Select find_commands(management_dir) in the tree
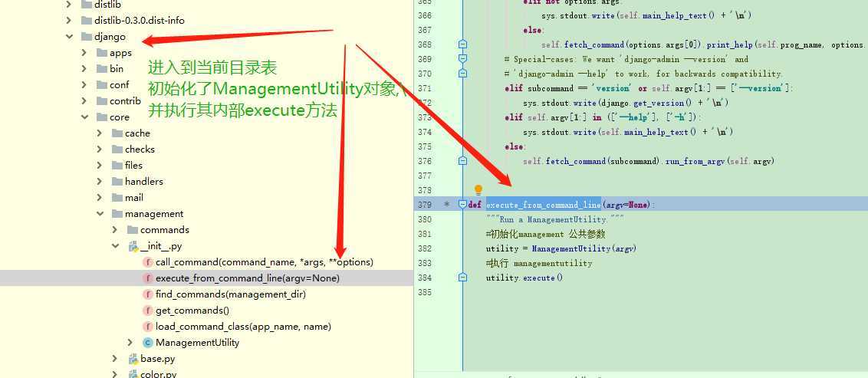The image size is (868, 378). point(231,294)
